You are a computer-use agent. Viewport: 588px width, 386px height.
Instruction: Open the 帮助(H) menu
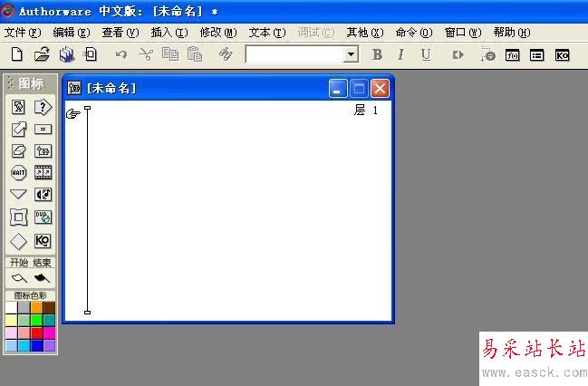512,33
